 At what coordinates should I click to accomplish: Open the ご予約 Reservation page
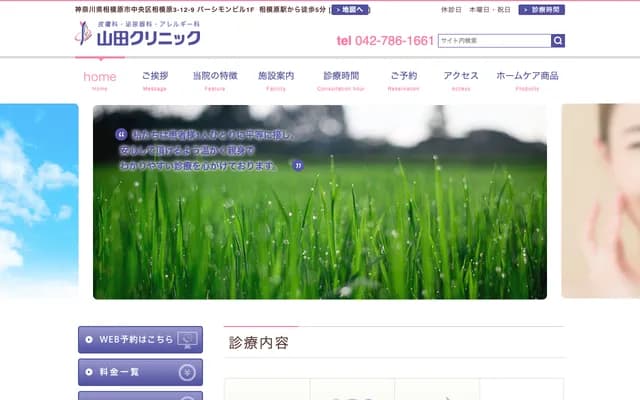coord(403,80)
